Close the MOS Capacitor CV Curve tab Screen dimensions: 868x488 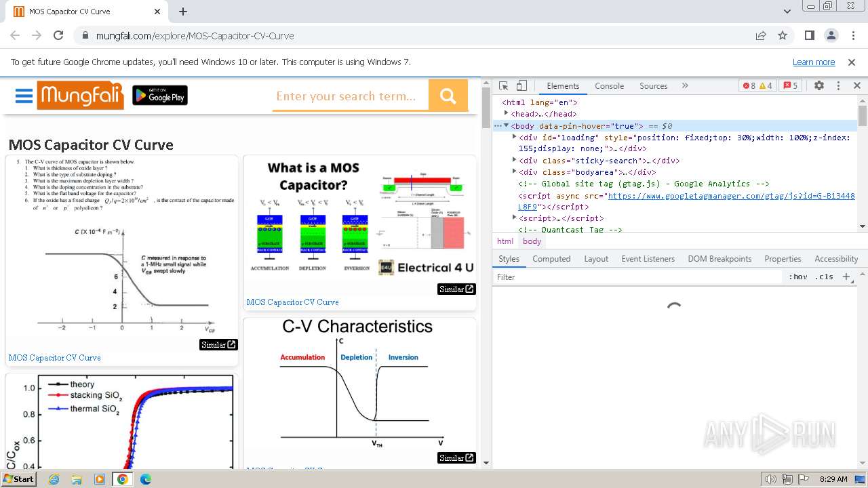[157, 12]
